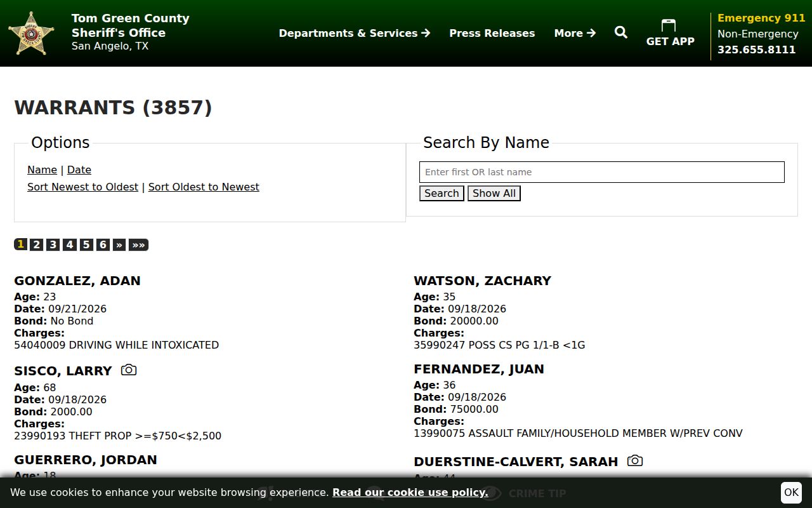This screenshot has height=508, width=812.
Task: Select current page 1 in pagination
Action: point(21,244)
